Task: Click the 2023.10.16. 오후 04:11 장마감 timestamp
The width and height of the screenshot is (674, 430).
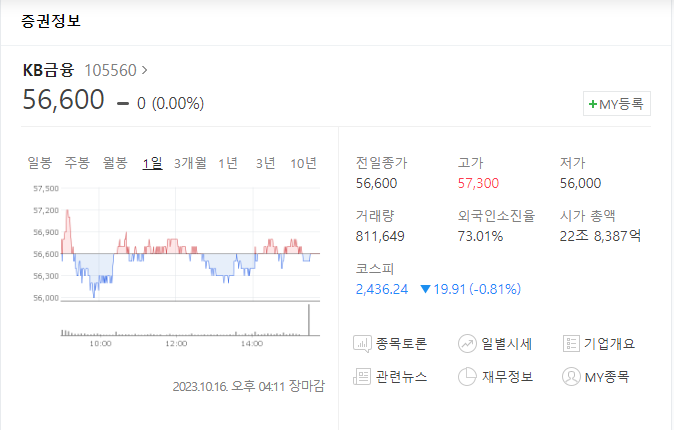Action: 248,386
